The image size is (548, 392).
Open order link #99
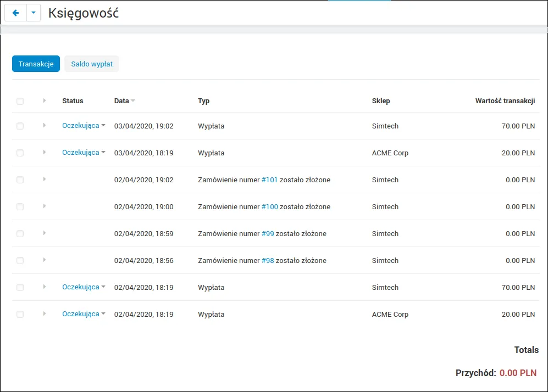[x=268, y=233]
